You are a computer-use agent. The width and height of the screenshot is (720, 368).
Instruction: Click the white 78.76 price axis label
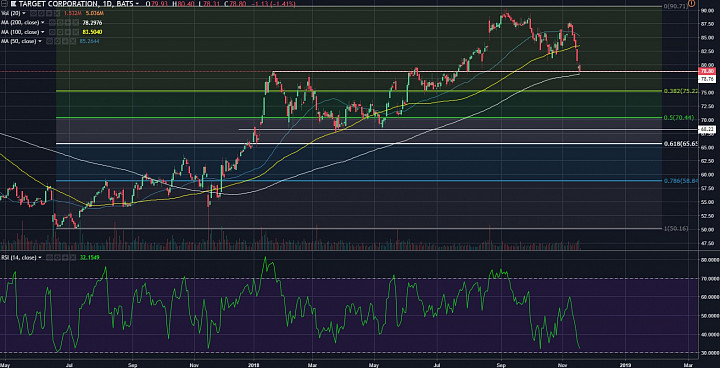click(708, 79)
